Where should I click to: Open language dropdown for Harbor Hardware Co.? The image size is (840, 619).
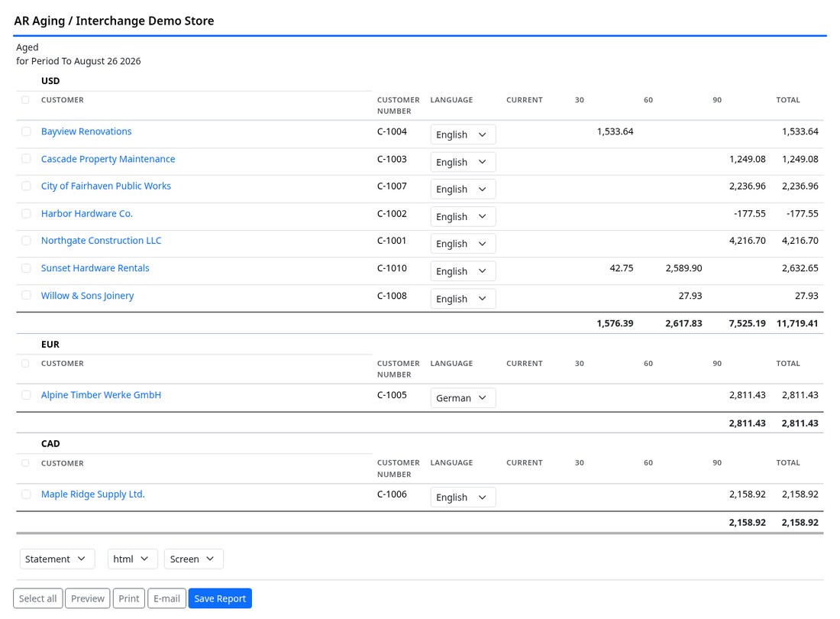[463, 216]
